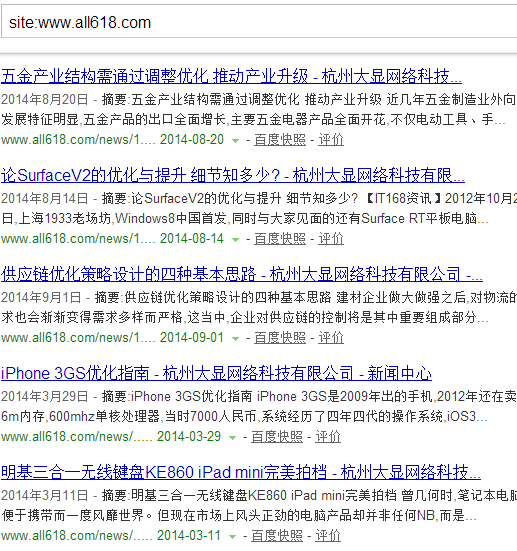Click the snippet line starting 发展特征明显,五金产品
The image size is (517, 551).
coord(253,120)
